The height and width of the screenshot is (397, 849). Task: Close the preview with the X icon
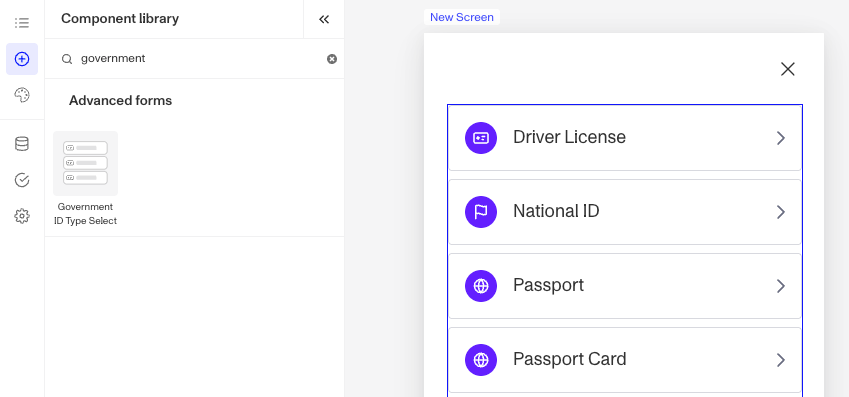coord(787,69)
